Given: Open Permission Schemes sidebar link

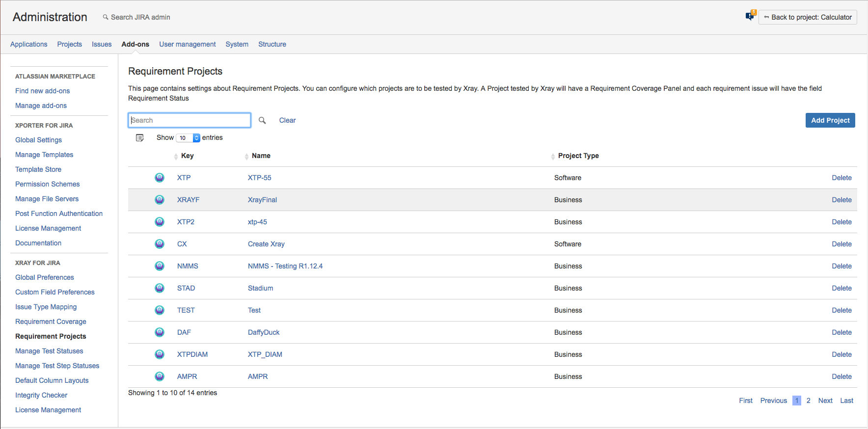Looking at the screenshot, I should 48,184.
